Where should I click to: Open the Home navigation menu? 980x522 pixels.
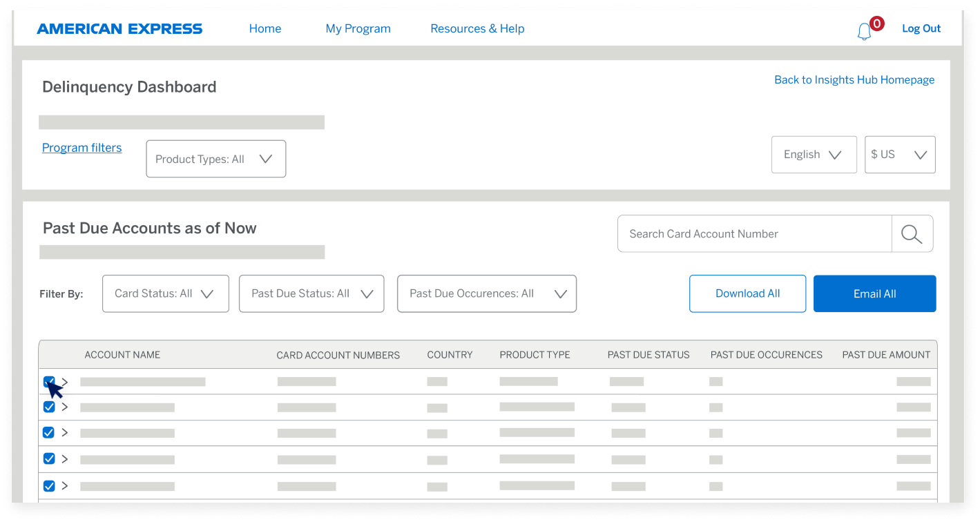coord(265,28)
